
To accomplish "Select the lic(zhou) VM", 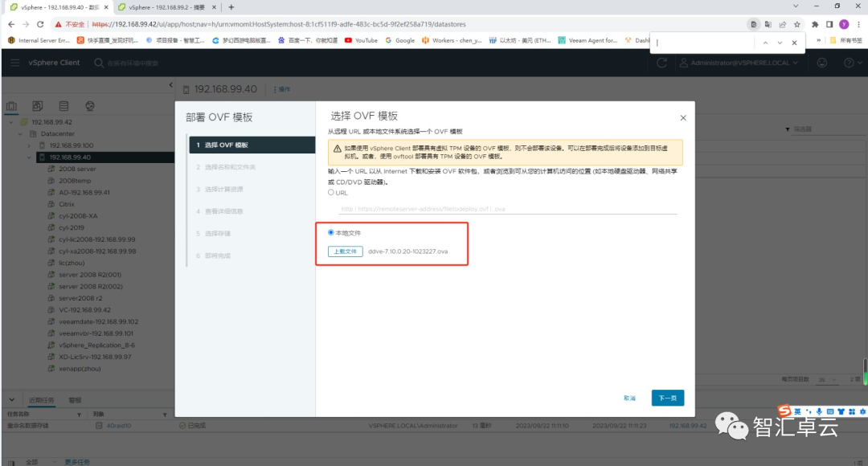I will (72, 263).
